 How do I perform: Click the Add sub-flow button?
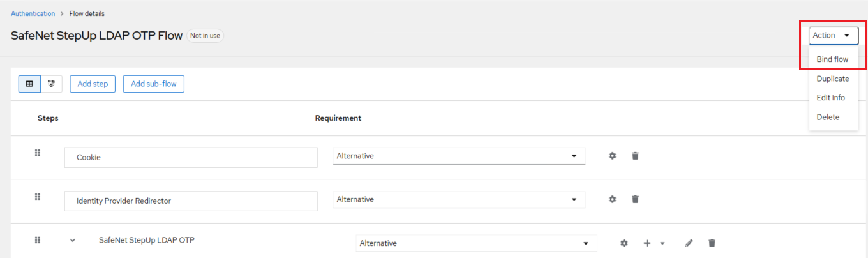pos(154,84)
